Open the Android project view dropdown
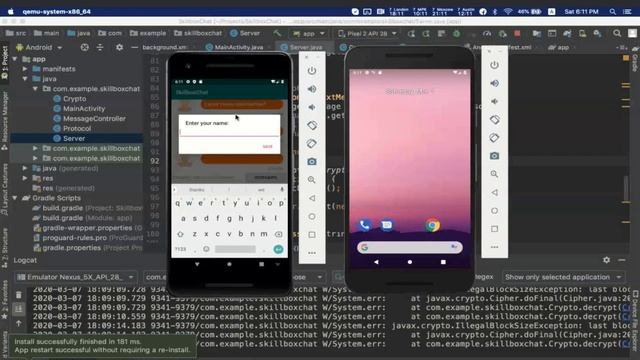This screenshot has height=360, width=640. coord(39,47)
